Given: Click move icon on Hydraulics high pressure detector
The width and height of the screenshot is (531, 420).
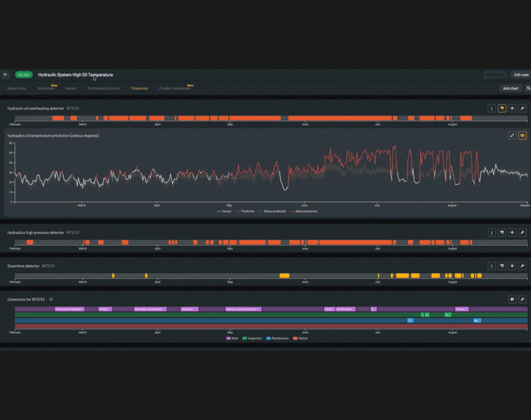Looking at the screenshot, I should pos(512,233).
